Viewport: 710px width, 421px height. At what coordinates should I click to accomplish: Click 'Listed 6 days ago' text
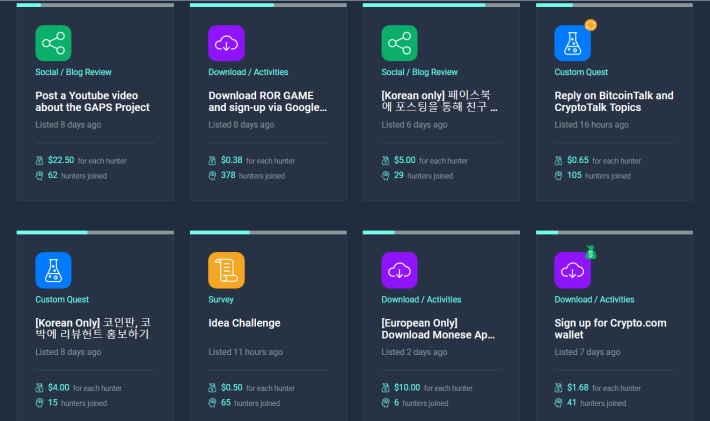click(414, 124)
